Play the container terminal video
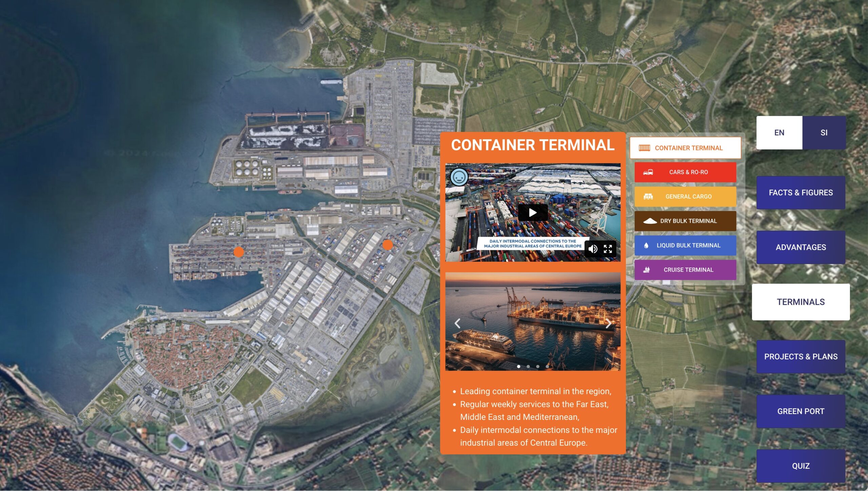The image size is (868, 491). (x=533, y=213)
